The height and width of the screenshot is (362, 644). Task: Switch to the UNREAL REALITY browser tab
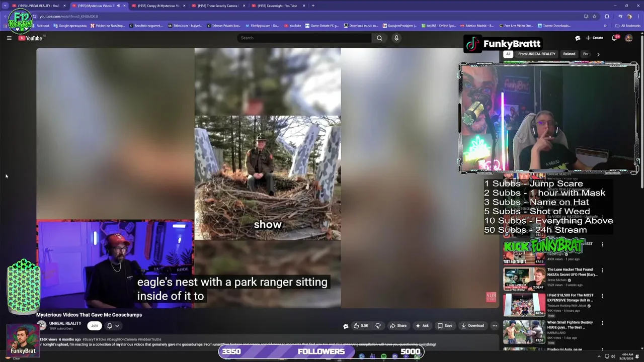pyautogui.click(x=39, y=6)
